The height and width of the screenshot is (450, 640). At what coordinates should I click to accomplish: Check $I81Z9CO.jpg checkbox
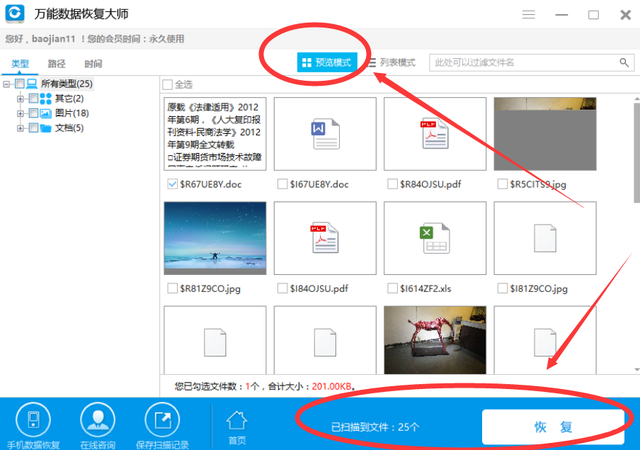click(x=502, y=288)
